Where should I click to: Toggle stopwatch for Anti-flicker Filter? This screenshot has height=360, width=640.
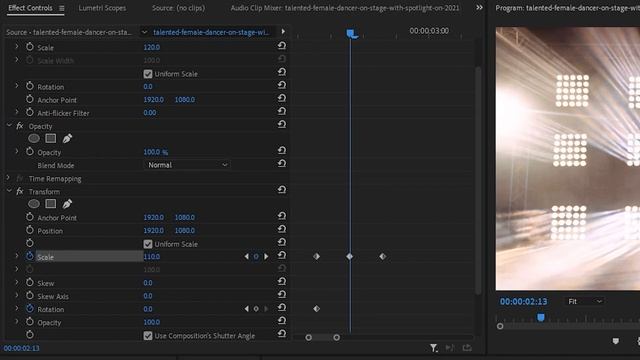(x=30, y=112)
